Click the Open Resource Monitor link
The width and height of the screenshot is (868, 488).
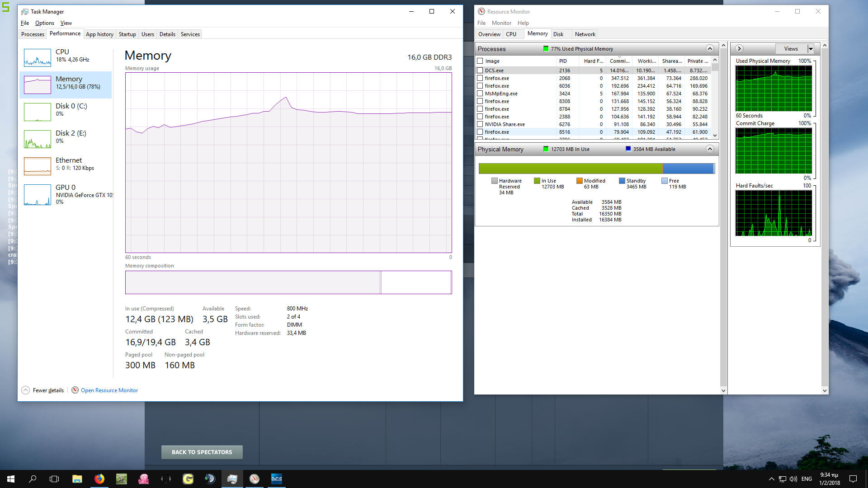tap(109, 390)
